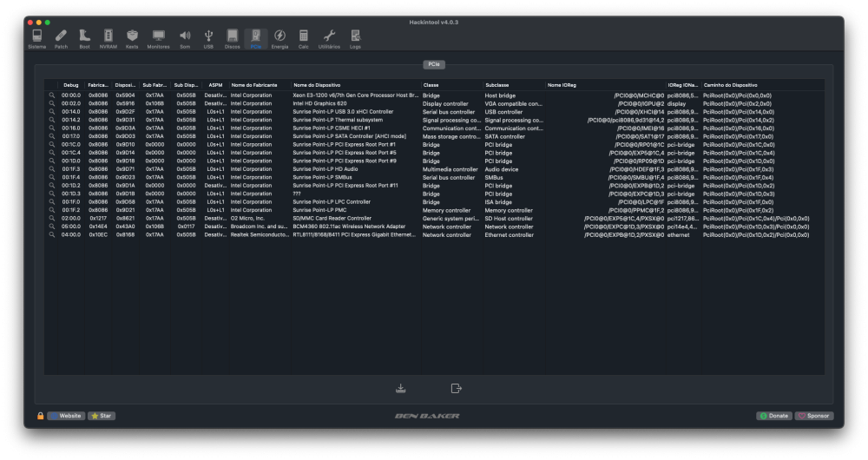
Task: Click the Star button
Action: 102,416
